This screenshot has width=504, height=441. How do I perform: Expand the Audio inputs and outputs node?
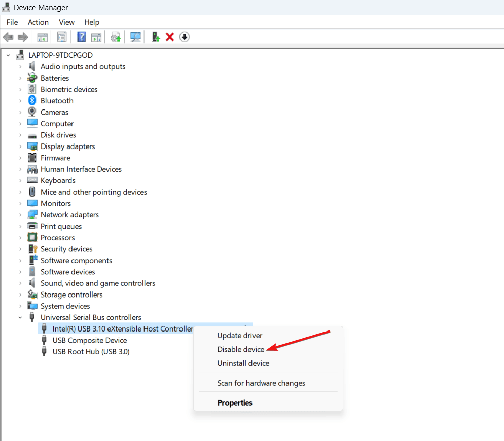pyautogui.click(x=20, y=66)
